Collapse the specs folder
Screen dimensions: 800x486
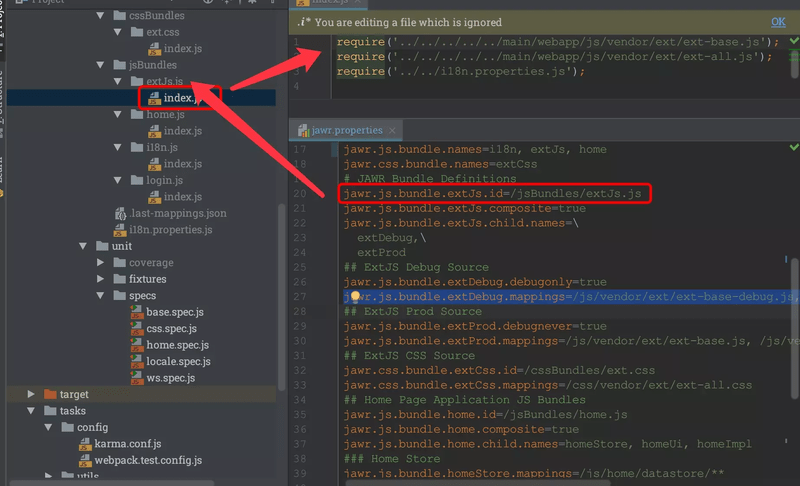tap(102, 296)
